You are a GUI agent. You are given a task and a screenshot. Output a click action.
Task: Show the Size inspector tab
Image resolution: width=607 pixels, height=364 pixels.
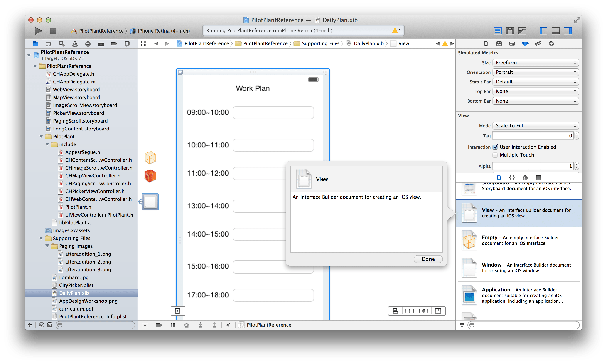(538, 44)
